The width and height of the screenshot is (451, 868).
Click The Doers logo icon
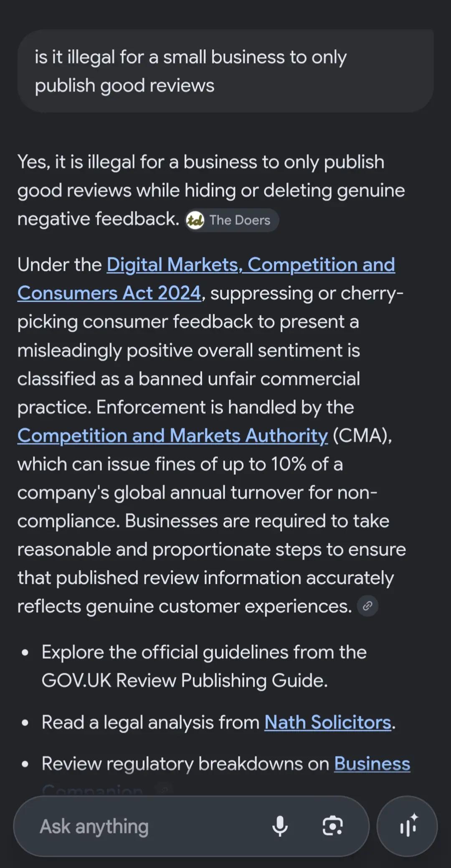click(x=195, y=220)
